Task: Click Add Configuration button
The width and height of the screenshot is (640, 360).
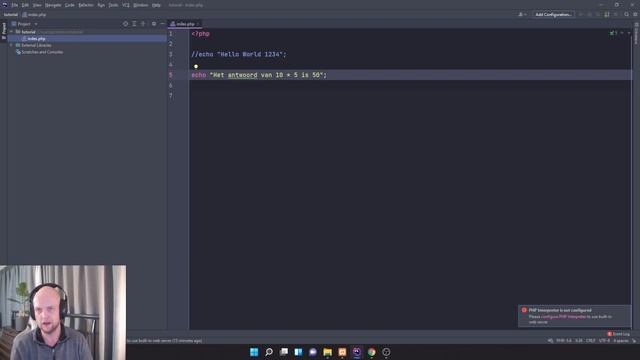Action: (553, 15)
